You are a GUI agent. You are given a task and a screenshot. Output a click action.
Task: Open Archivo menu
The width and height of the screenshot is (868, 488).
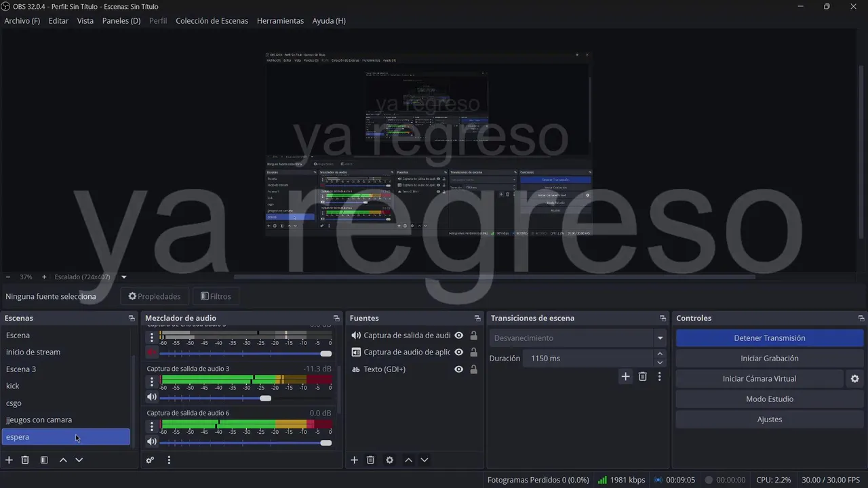(x=22, y=21)
